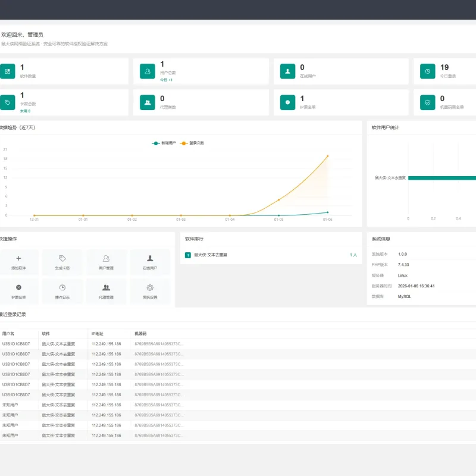This screenshot has width=476, height=476.
Task: Click the 软件数量 stat card icon
Action: coord(7,71)
